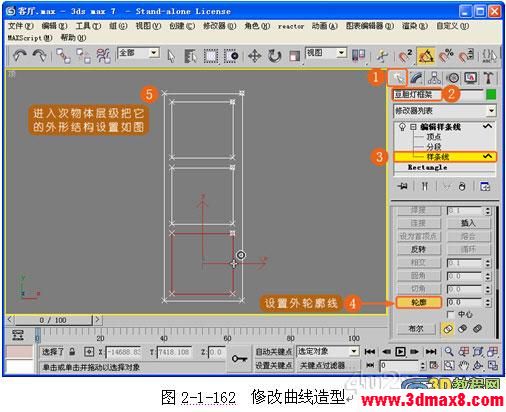506x412 pixels.
Task: Open the Utilities hammer panel tab
Action: tap(489, 78)
